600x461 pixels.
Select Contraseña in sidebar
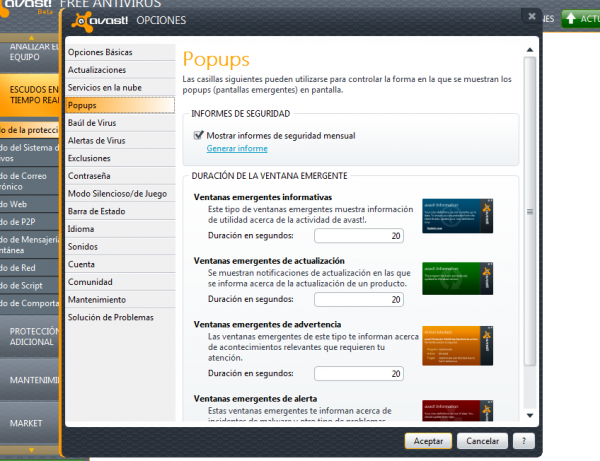120,176
